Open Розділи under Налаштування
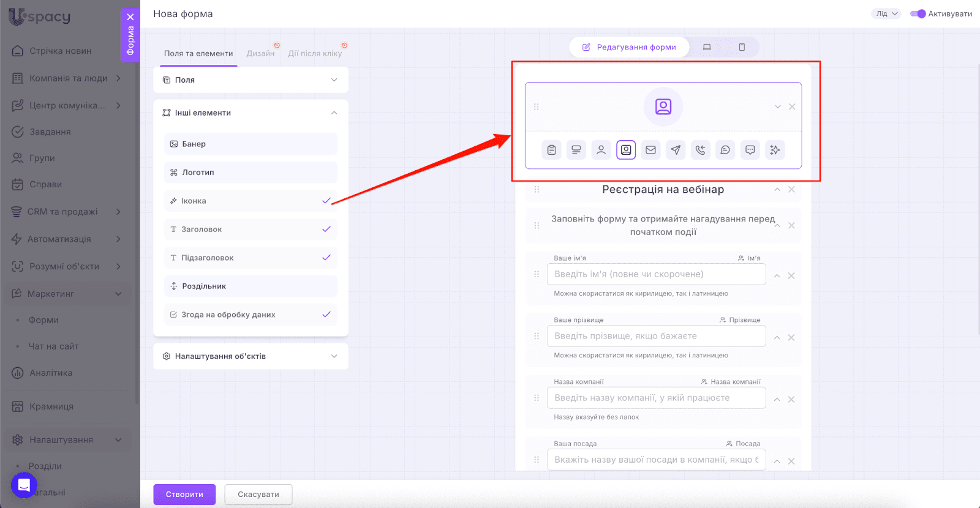Viewport: 980px width, 508px height. (x=45, y=466)
